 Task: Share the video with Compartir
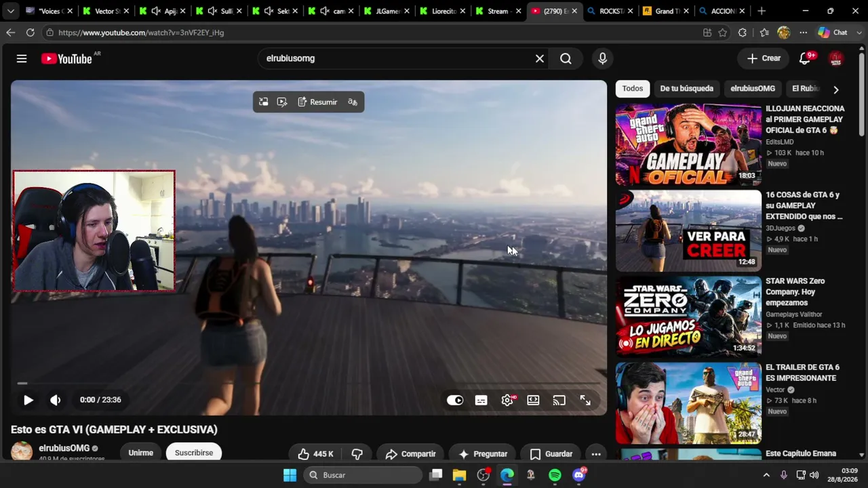tap(410, 454)
